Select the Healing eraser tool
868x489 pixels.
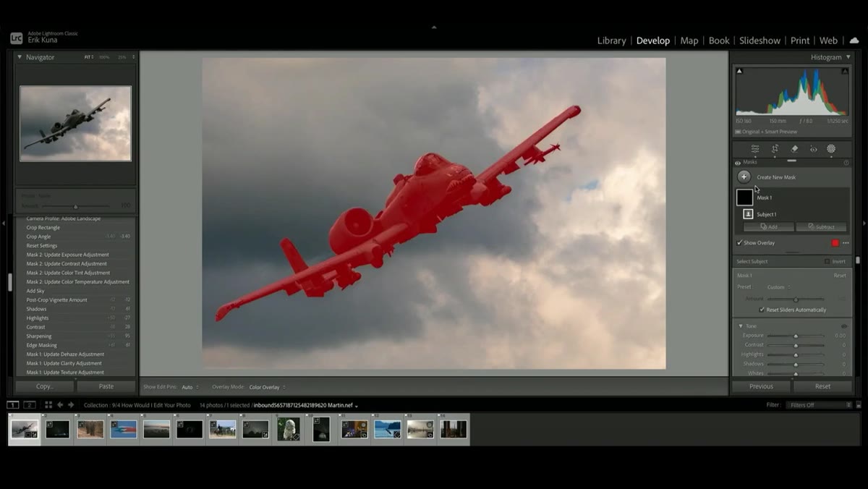794,149
